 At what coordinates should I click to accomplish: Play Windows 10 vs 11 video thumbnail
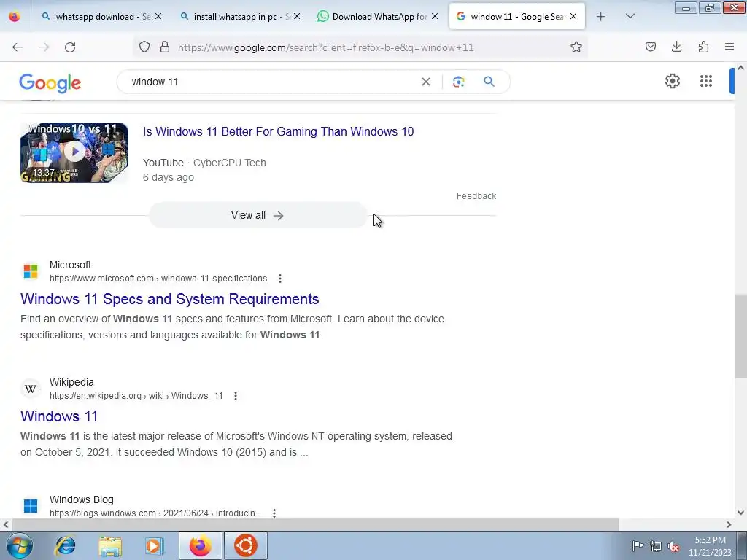pyautogui.click(x=74, y=152)
